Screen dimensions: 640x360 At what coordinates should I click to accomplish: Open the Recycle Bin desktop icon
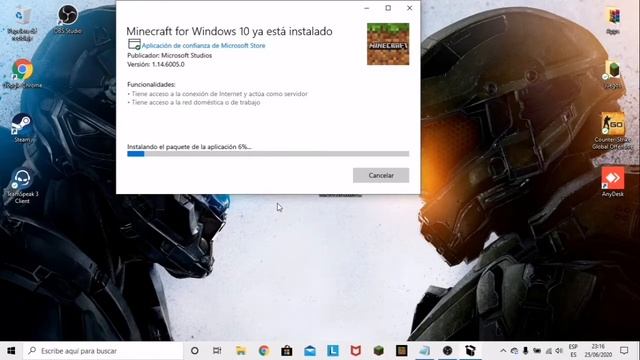click(x=22, y=23)
